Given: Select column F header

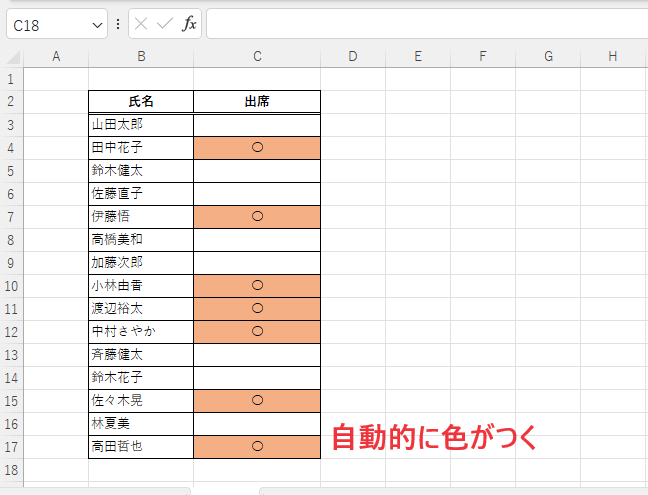Looking at the screenshot, I should (483, 56).
